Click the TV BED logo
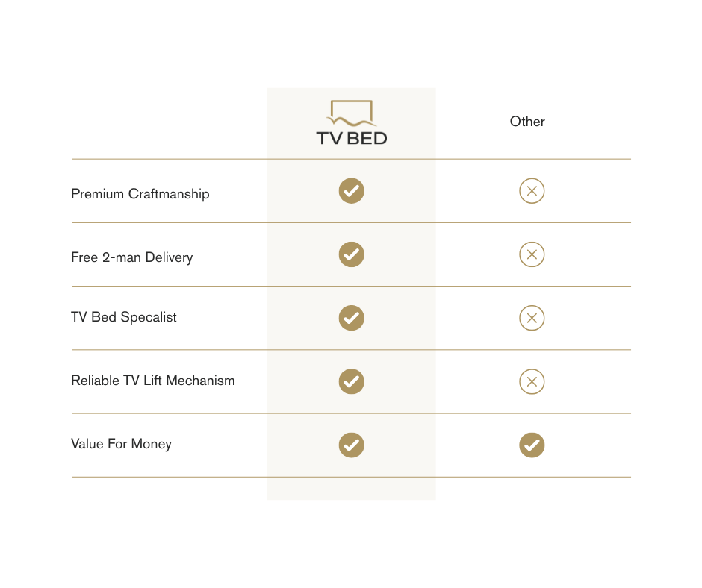Screen dimensions: 702x588 coord(352,122)
